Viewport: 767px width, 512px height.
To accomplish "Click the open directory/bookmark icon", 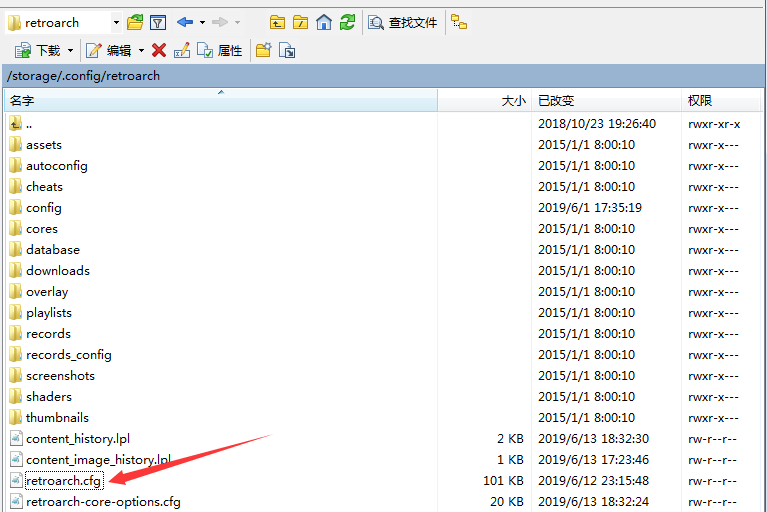I will coord(135,22).
